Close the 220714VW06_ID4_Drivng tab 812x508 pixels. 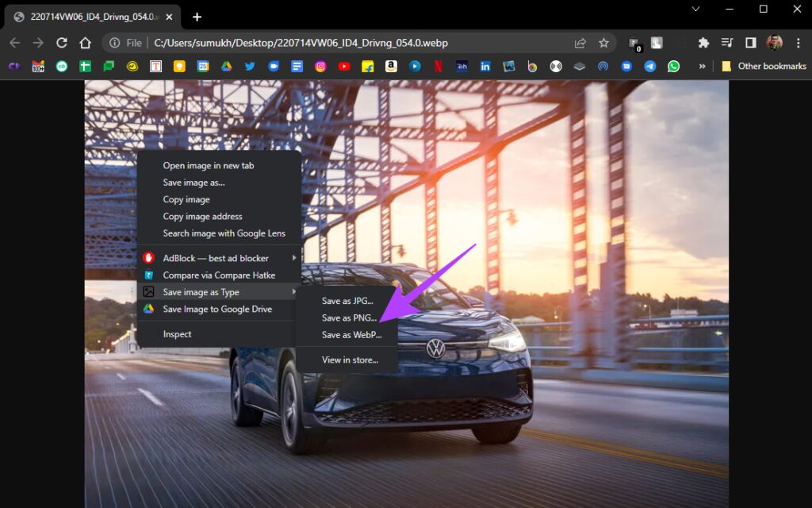pos(170,17)
